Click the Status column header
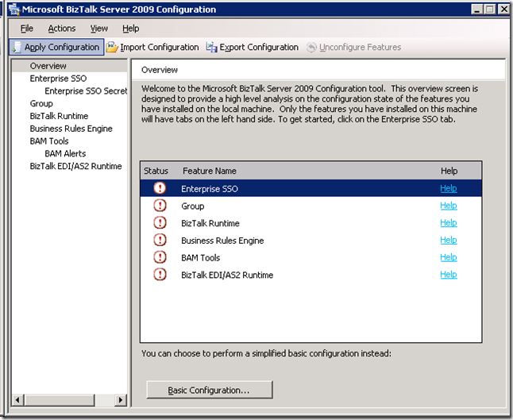The width and height of the screenshot is (513, 420). [156, 171]
